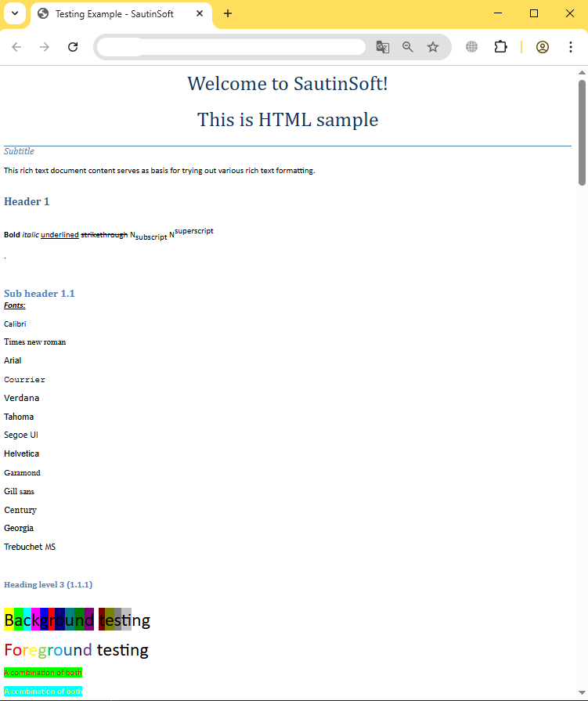The image size is (588, 701).
Task: Click the 'superscript' text
Action: pos(194,231)
